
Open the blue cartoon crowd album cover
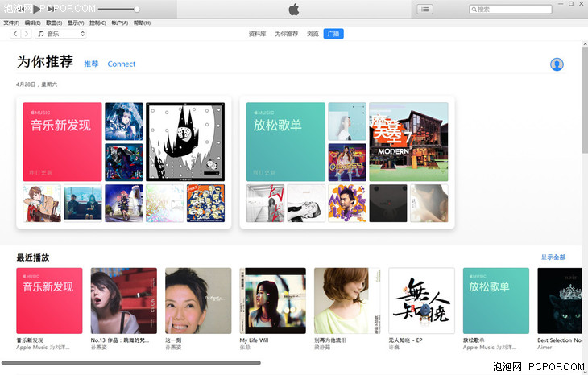tap(206, 203)
